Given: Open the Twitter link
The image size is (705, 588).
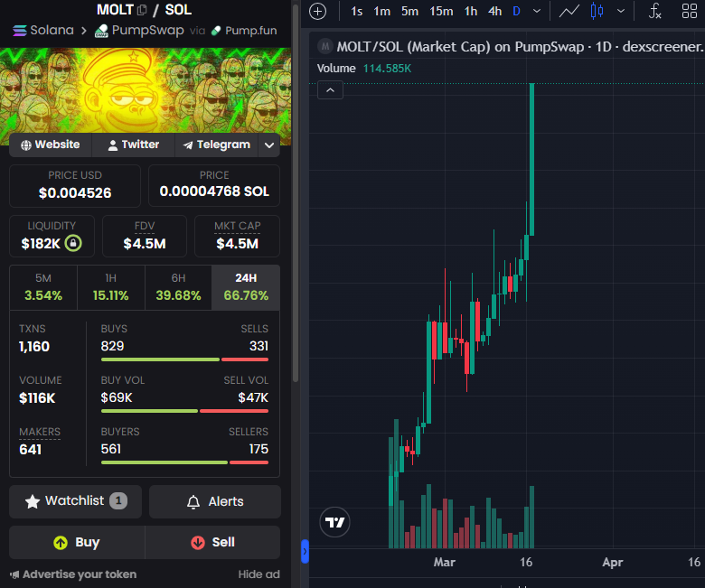Looking at the screenshot, I should tap(133, 145).
